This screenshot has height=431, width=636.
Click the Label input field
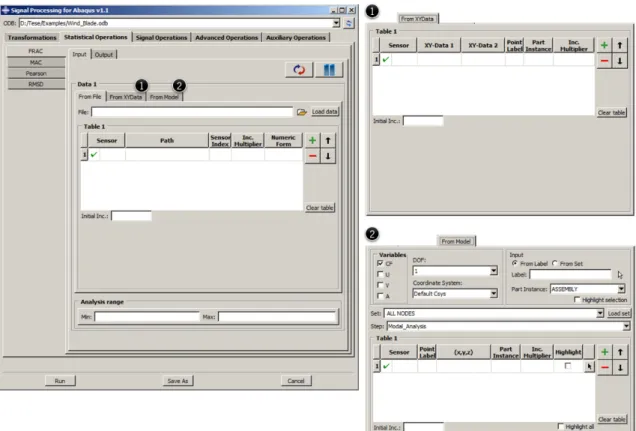(570, 275)
